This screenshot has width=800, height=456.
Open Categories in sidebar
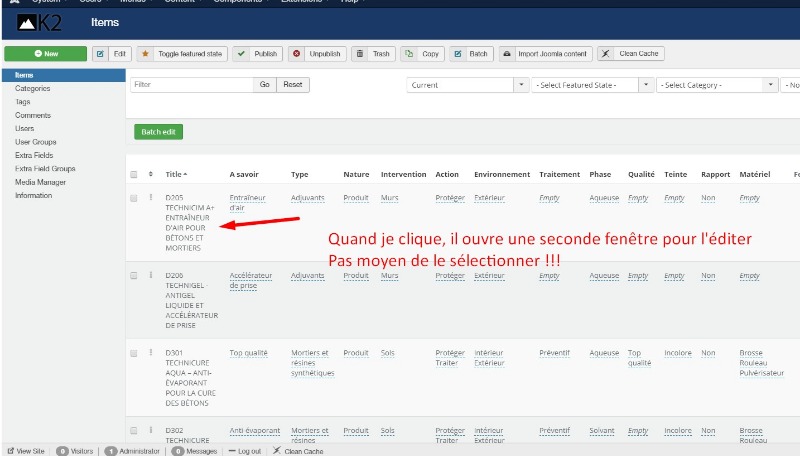coord(33,88)
